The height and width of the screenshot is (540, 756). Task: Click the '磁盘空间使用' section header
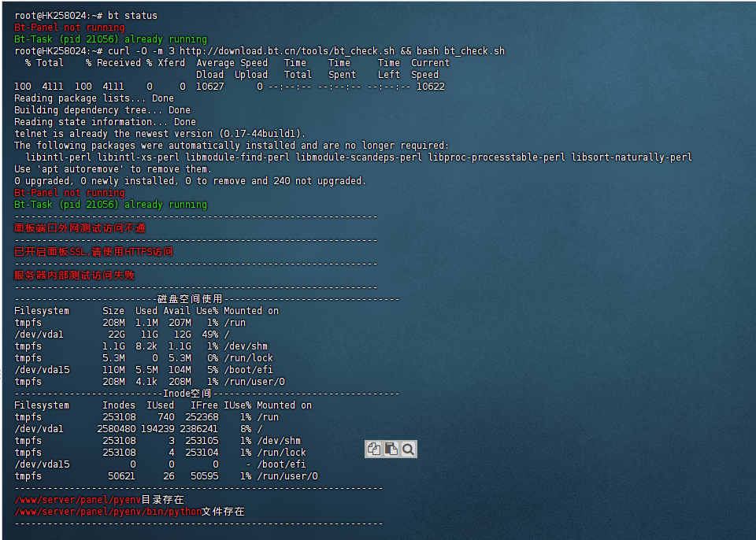point(191,299)
